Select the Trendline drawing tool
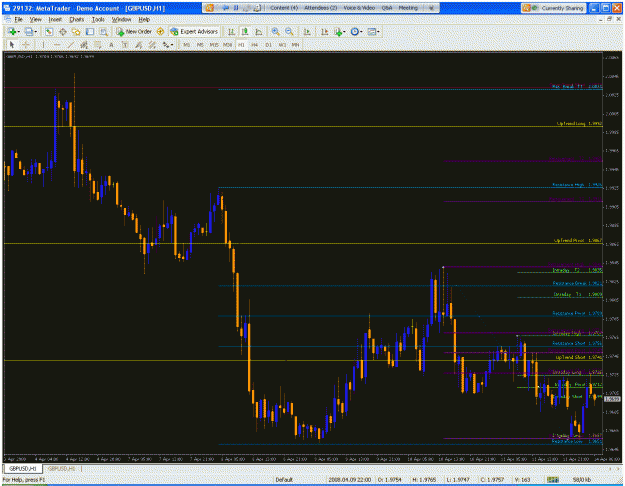625x486 pixels. pos(70,45)
